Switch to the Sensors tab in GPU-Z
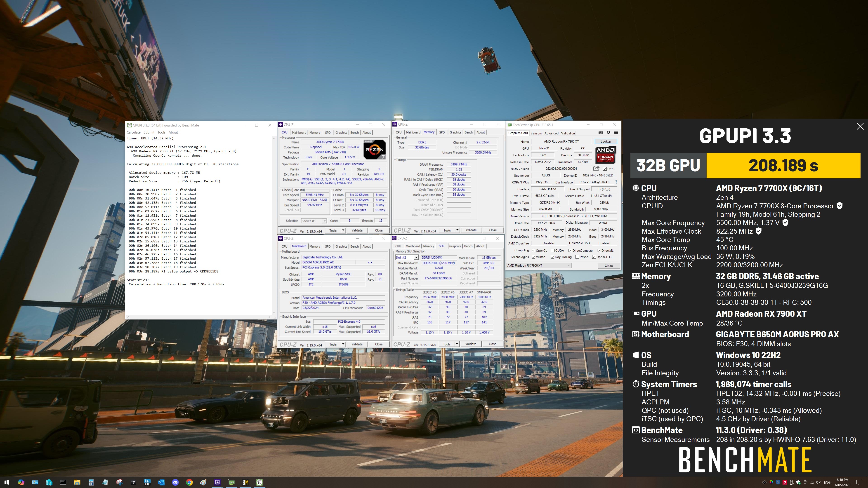The width and height of the screenshot is (868, 488). (536, 133)
